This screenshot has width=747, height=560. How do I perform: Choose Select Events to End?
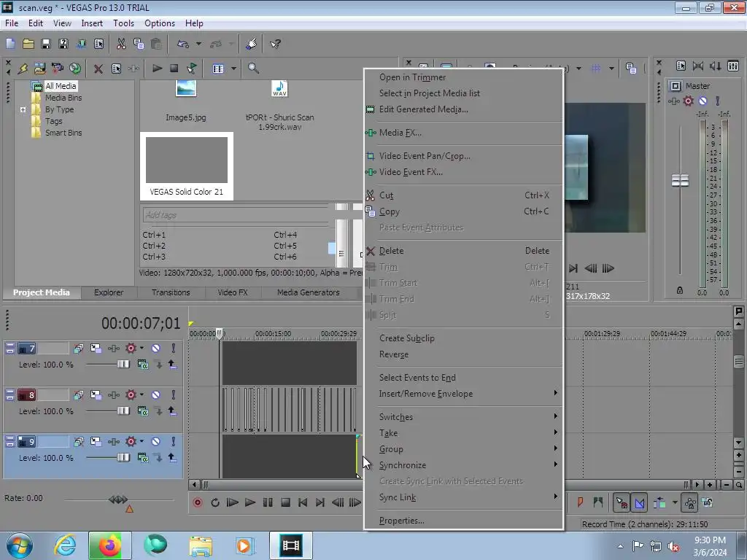coord(463,378)
